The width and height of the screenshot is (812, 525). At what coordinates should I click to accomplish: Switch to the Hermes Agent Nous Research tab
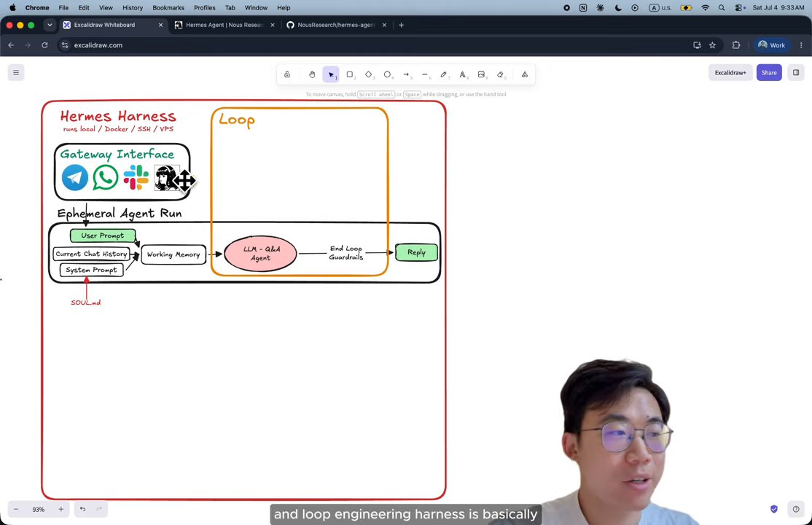coord(225,25)
